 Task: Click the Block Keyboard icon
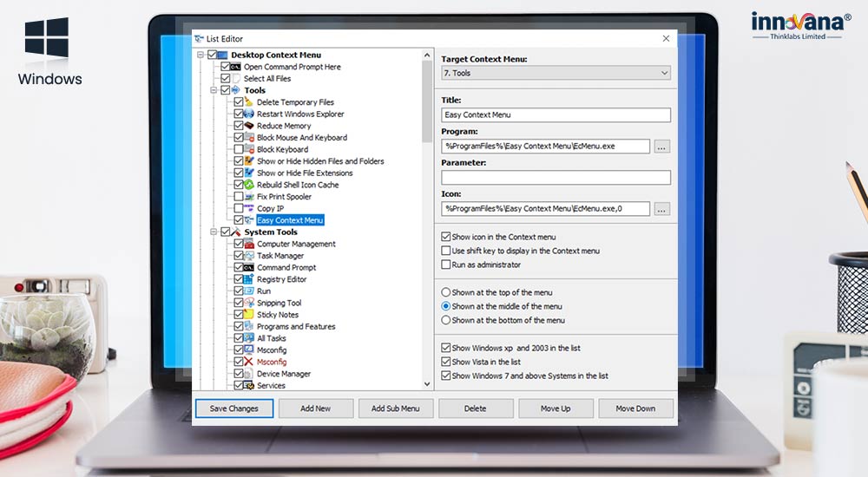pyautogui.click(x=249, y=149)
